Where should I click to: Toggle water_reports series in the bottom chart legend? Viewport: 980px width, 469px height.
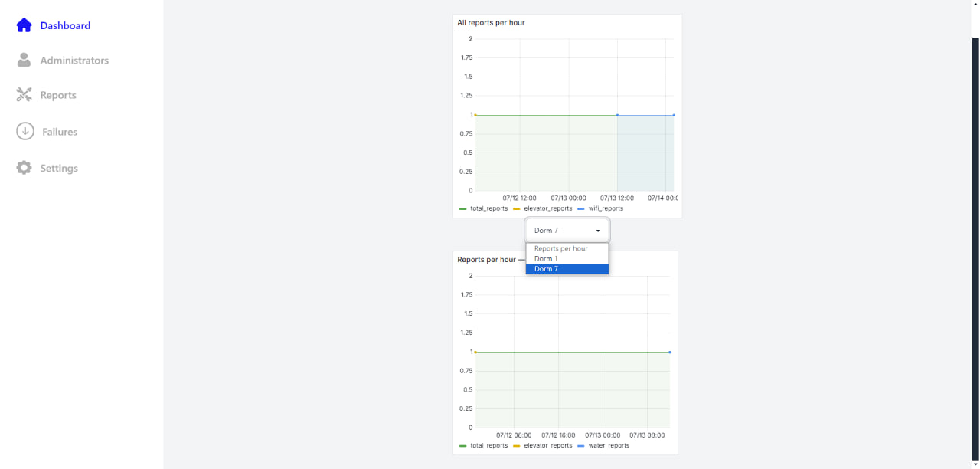[608, 445]
